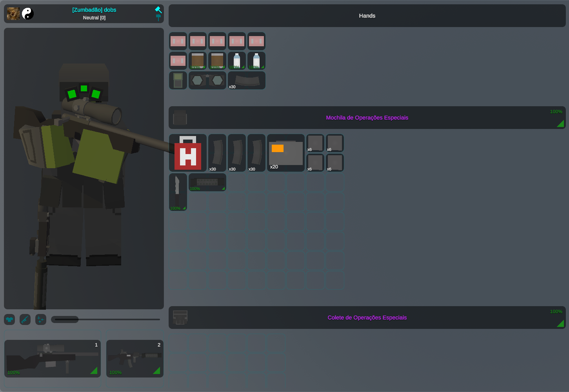Click the Neutral [0] reputation text
The height and width of the screenshot is (392, 569).
click(94, 18)
